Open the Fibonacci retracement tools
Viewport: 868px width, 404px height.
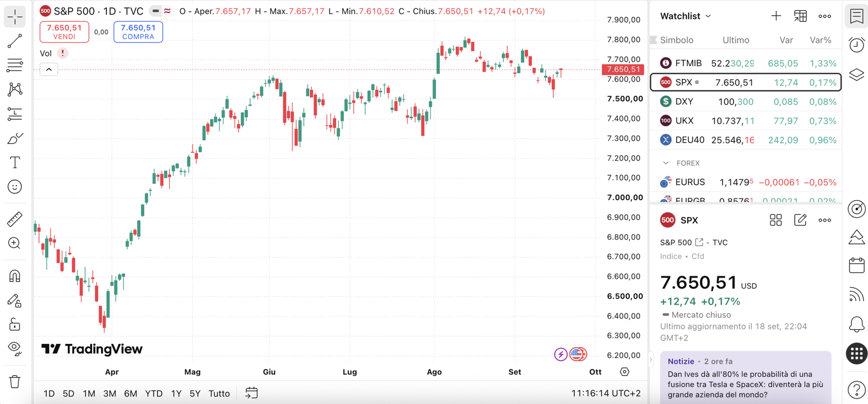tap(15, 65)
